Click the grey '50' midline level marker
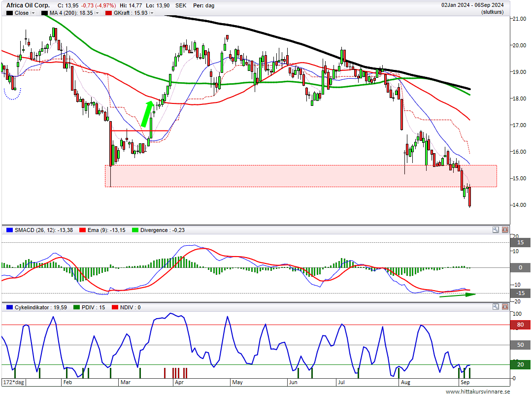 [x=520, y=344]
